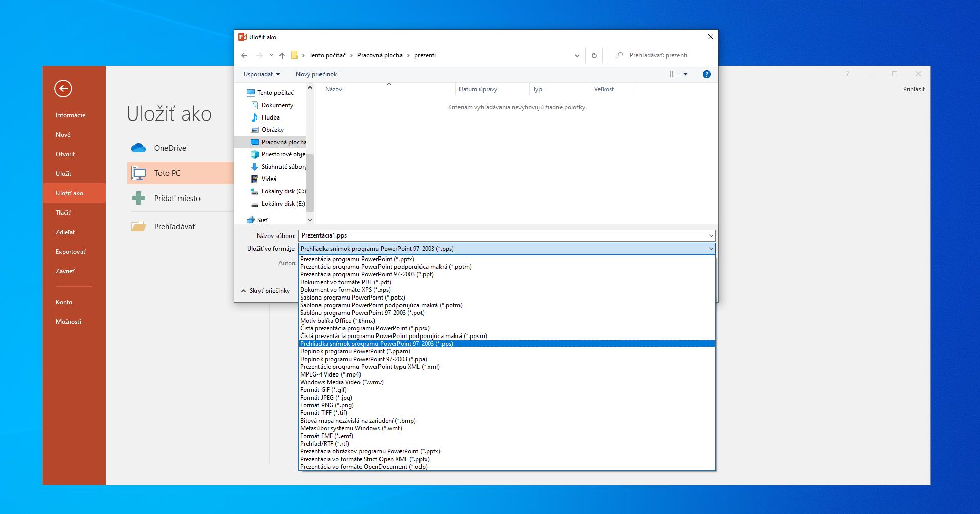
Task: Open the view options dropdown arrow
Action: pyautogui.click(x=686, y=74)
